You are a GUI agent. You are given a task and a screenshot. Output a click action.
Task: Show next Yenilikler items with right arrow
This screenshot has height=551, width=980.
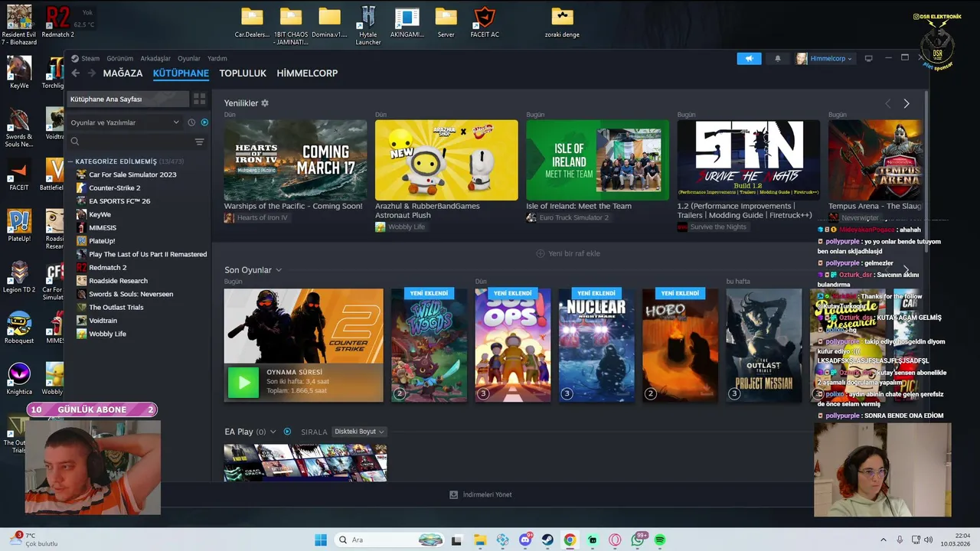coord(906,103)
